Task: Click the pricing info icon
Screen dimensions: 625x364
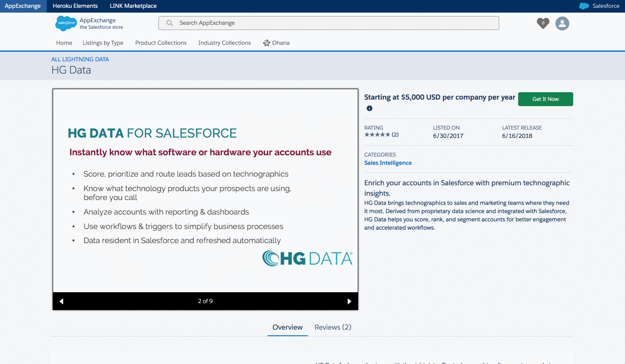Action: tap(370, 108)
